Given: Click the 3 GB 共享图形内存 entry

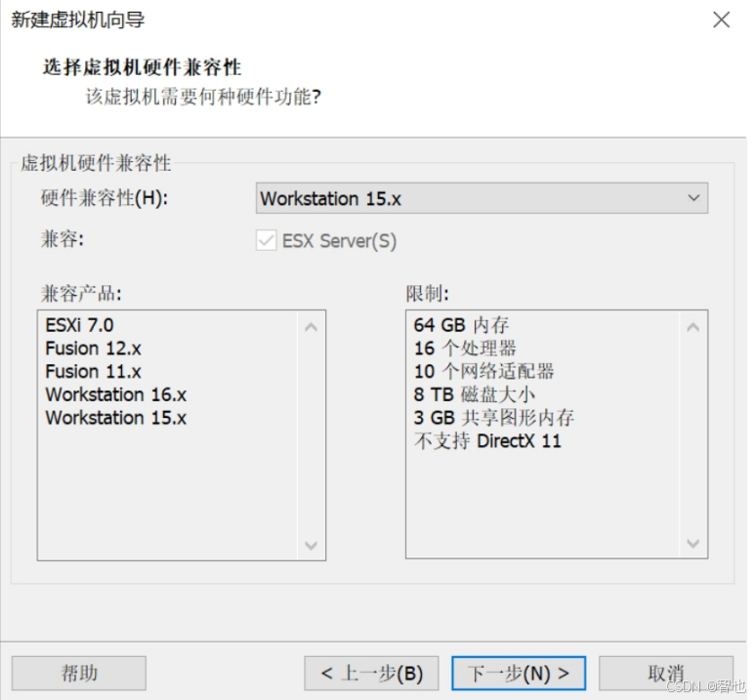Looking at the screenshot, I should [493, 417].
